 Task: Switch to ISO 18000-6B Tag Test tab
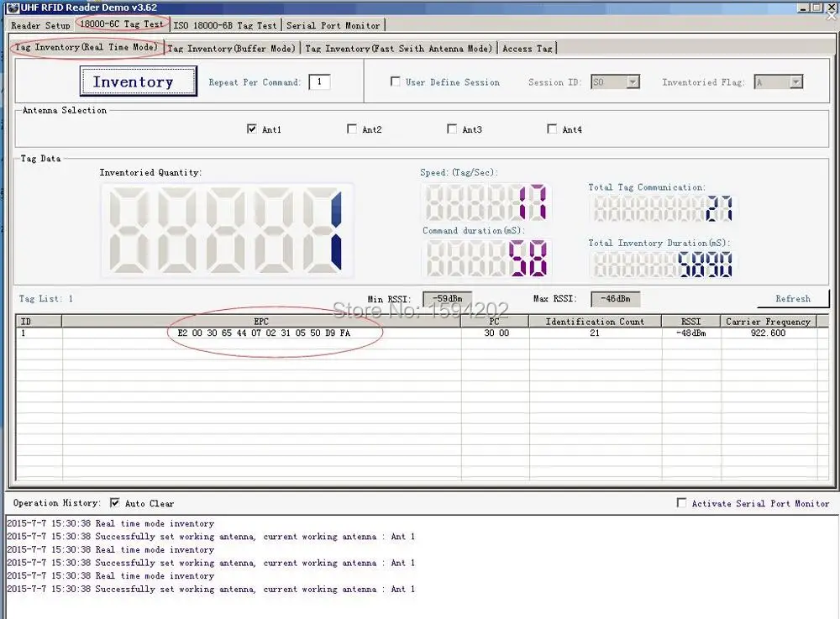[x=224, y=25]
